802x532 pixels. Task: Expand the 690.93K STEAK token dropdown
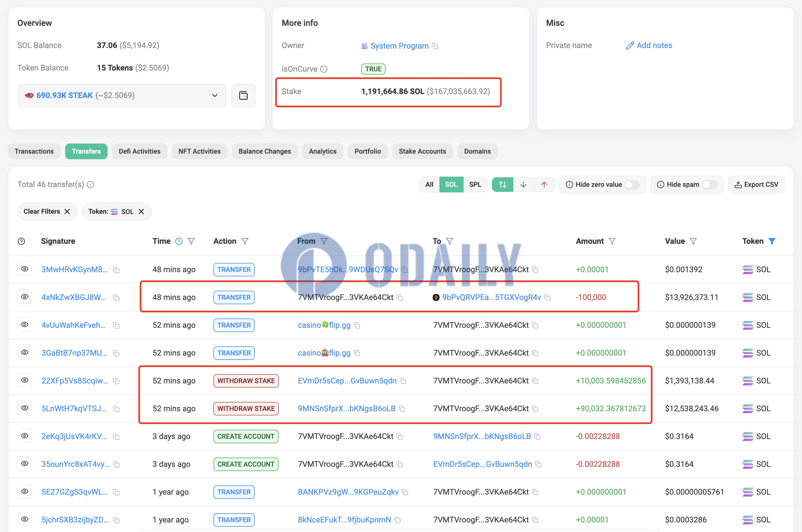click(x=122, y=95)
